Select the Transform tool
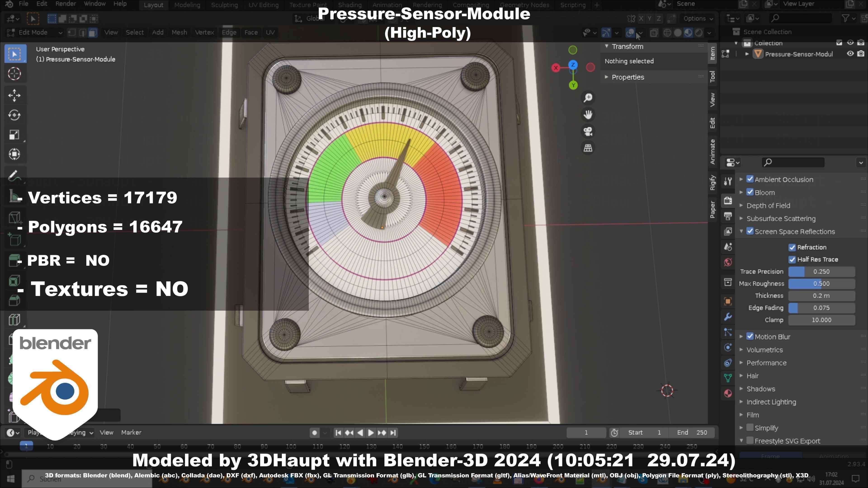Viewport: 868px width, 488px height. [14, 154]
